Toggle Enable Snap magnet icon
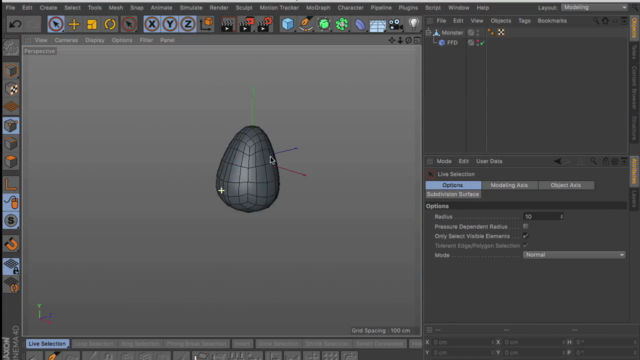 pos(11,244)
